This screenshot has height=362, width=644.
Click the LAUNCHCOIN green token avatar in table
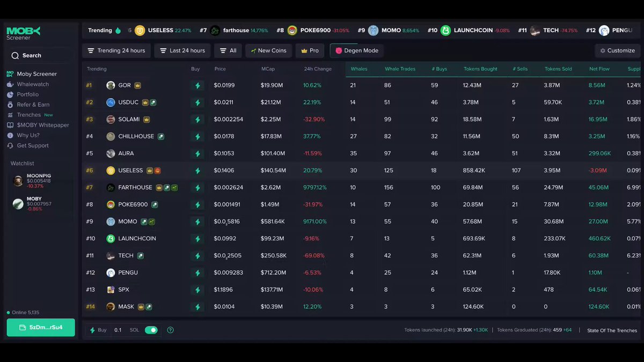(111, 239)
